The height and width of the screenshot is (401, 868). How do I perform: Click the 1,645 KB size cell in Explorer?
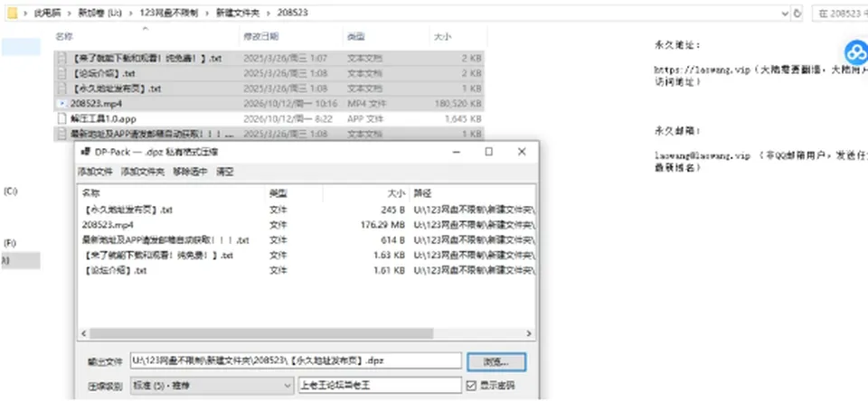coord(463,118)
